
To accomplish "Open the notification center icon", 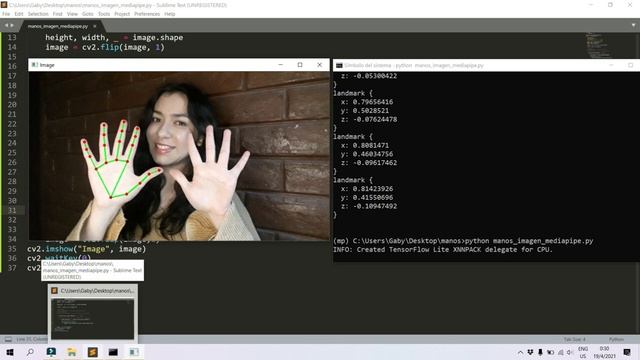I will click(627, 352).
